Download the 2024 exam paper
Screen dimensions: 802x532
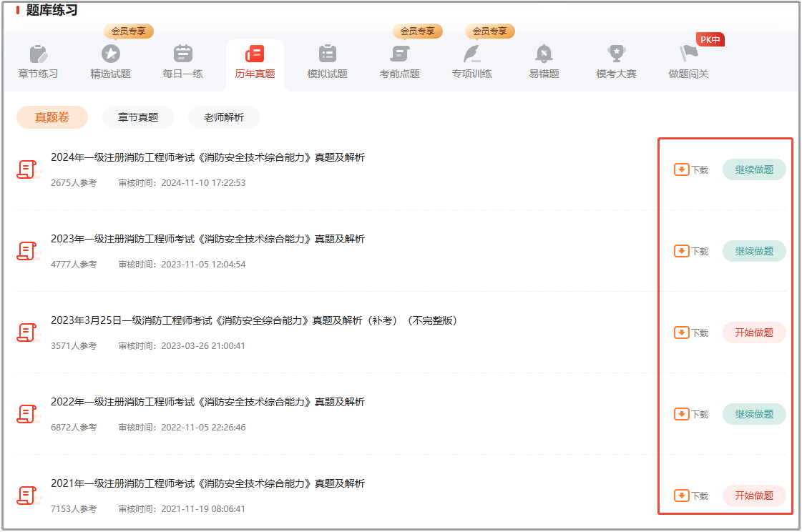(691, 169)
